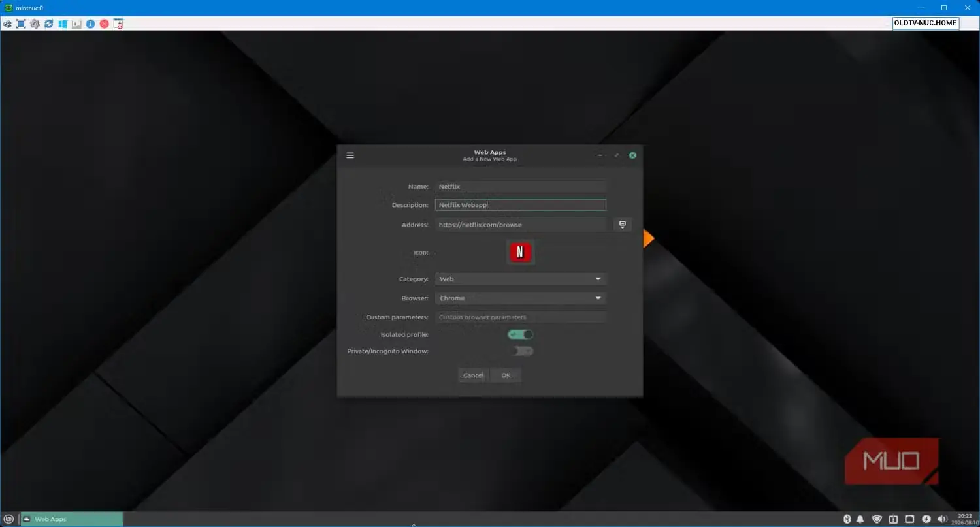Image resolution: width=980 pixels, height=527 pixels.
Task: Select the Web Apps taskbar window button
Action: (71, 519)
